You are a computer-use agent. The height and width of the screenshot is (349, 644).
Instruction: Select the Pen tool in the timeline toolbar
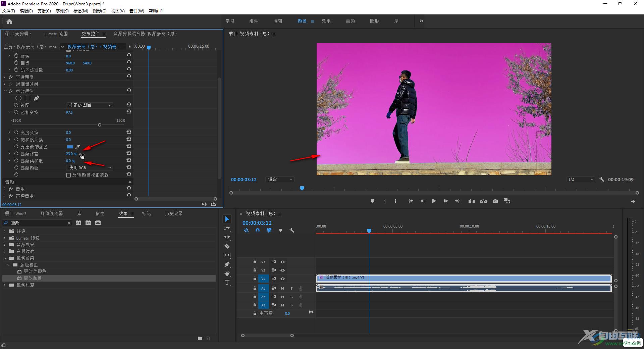pos(227,264)
